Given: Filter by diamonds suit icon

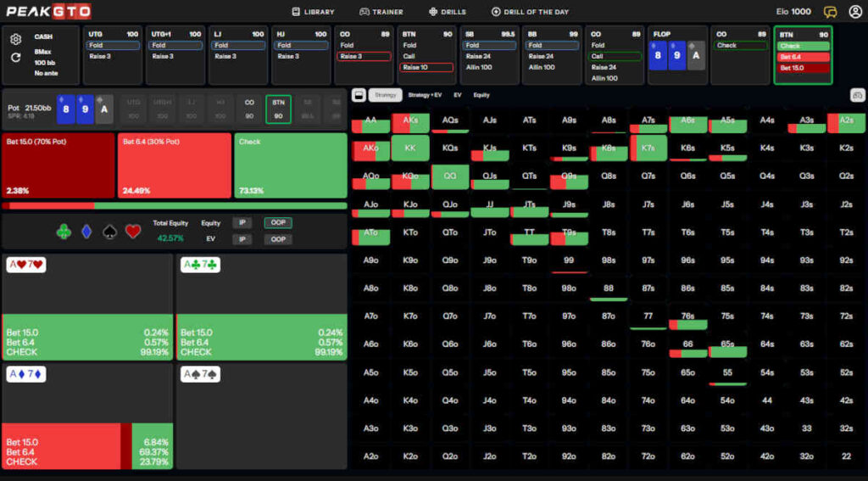Looking at the screenshot, I should [x=86, y=231].
